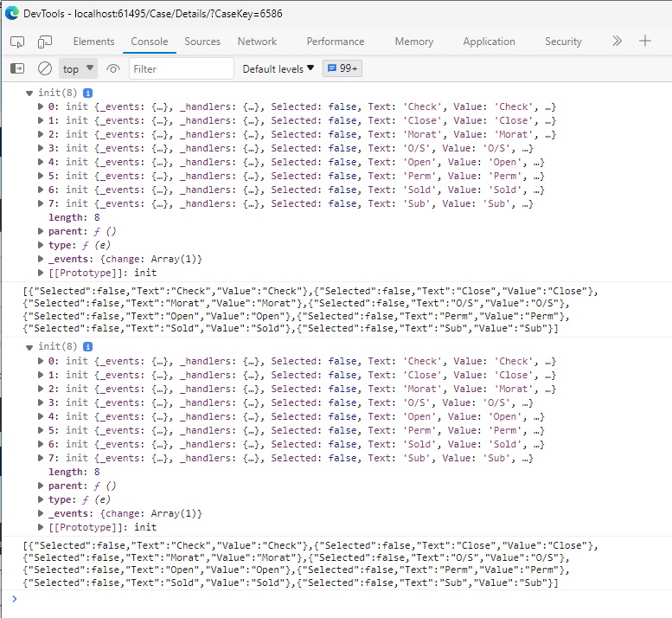
Task: Activate the inspect element picker icon
Action: coord(18,42)
